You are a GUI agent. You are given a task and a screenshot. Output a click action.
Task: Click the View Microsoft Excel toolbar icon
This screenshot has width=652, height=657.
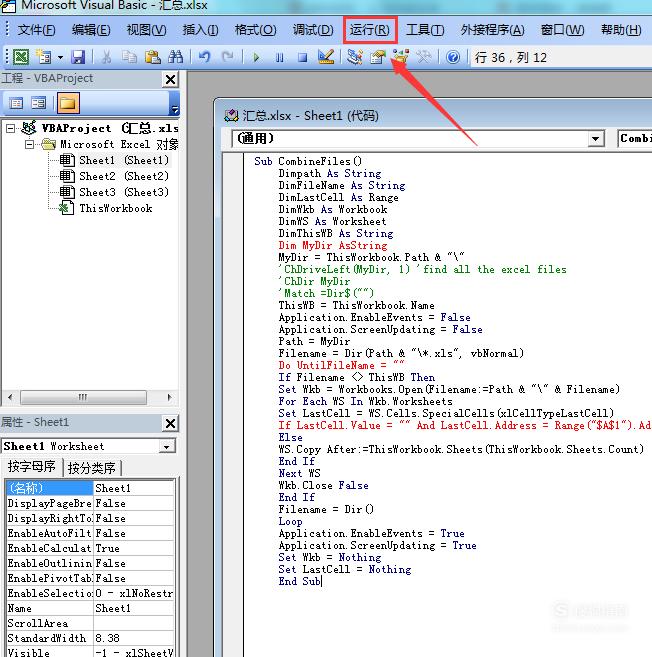pyautogui.click(x=21, y=57)
